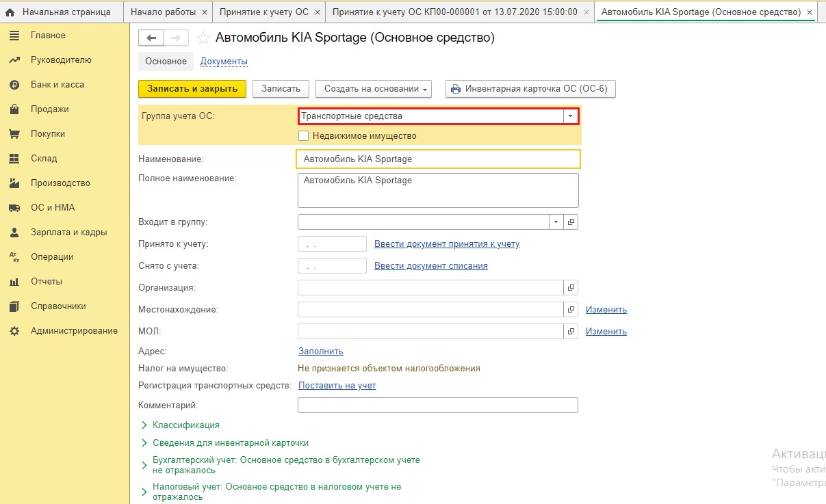Click the Записать и закрыть button
Screen dimensions: 826x504
point(192,89)
